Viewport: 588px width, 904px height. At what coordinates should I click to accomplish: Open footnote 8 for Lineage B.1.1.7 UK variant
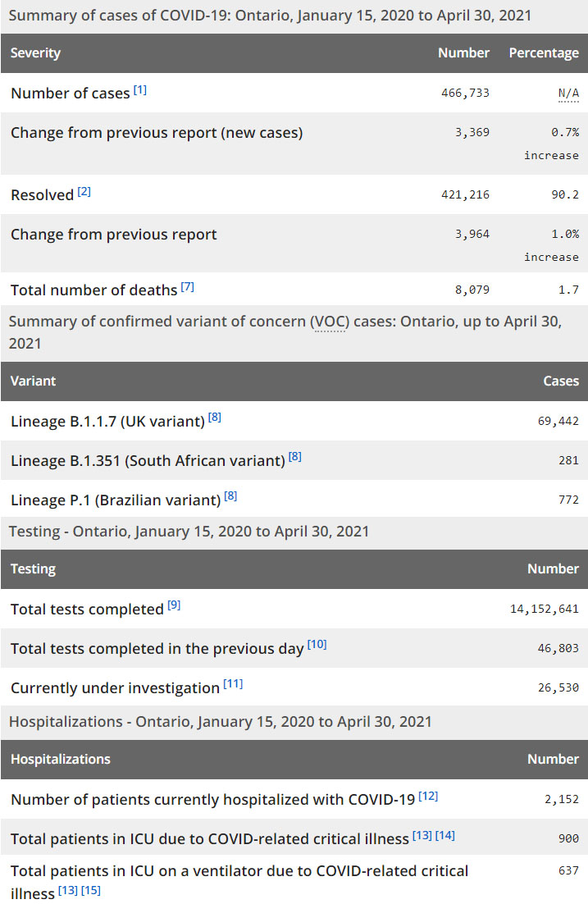click(x=215, y=418)
